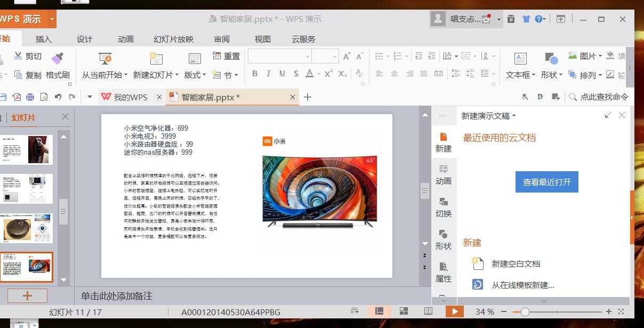Open the New (新建) sidebar panel
The width and height of the screenshot is (644, 328).
443,142
